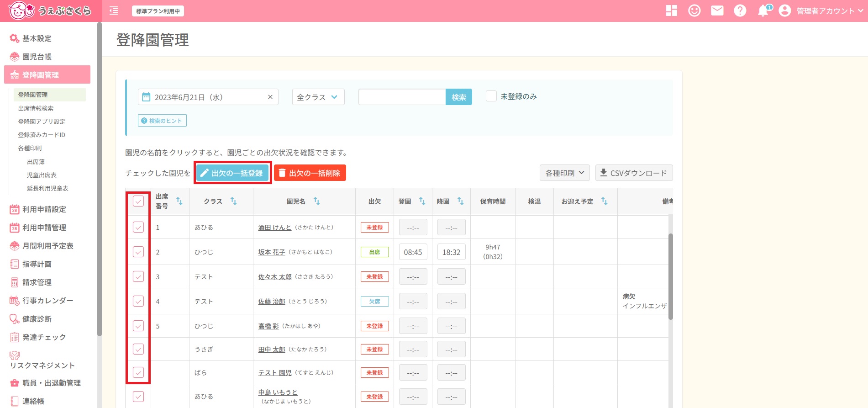Sort by クラス column arrows
Image resolution: width=868 pixels, height=408 pixels.
tap(233, 201)
